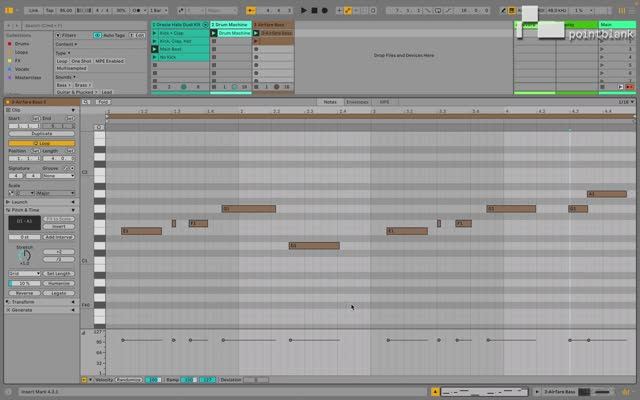Click the velocity Randomize button
640x400 pixels.
click(x=129, y=380)
